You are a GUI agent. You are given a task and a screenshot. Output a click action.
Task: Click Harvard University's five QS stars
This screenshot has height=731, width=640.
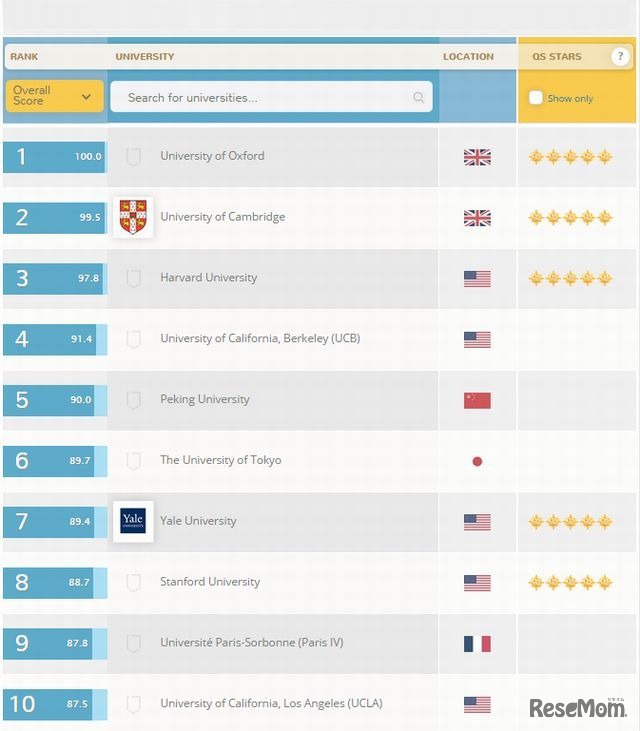pyautogui.click(x=570, y=278)
